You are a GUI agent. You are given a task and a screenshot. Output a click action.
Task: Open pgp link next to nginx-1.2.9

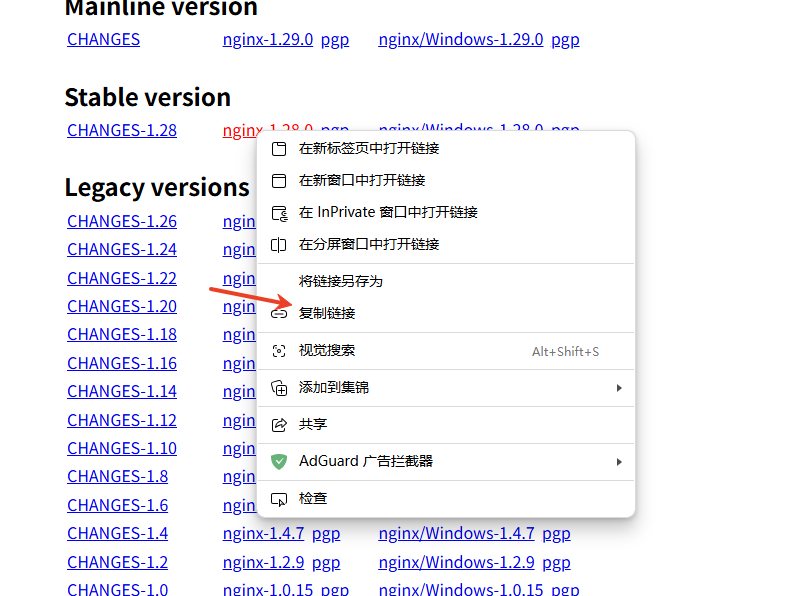point(326,563)
